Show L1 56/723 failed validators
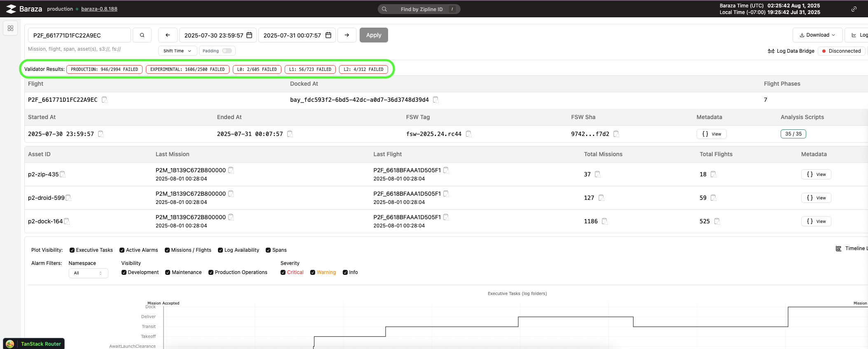The height and width of the screenshot is (349, 868). tap(310, 69)
